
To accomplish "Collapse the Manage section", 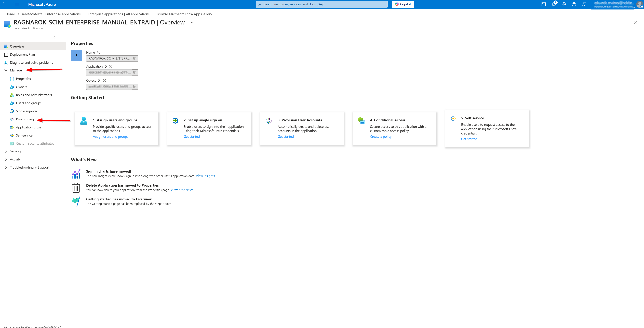I will point(6,70).
